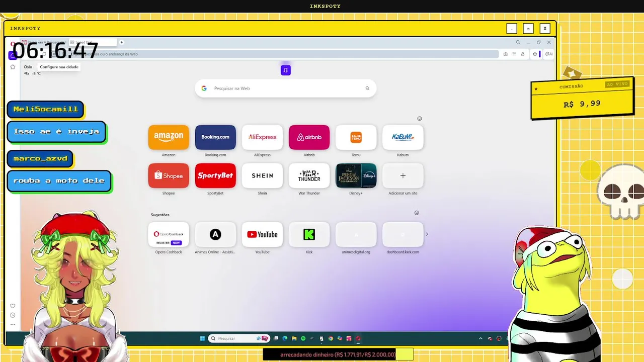Screen dimensions: 644x362
Task: Open the history clock icon in the sidebar
Action: [13, 315]
